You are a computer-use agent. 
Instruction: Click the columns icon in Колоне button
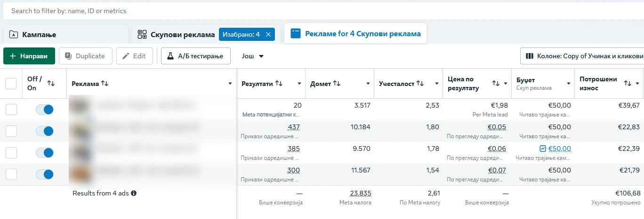[x=529, y=56]
